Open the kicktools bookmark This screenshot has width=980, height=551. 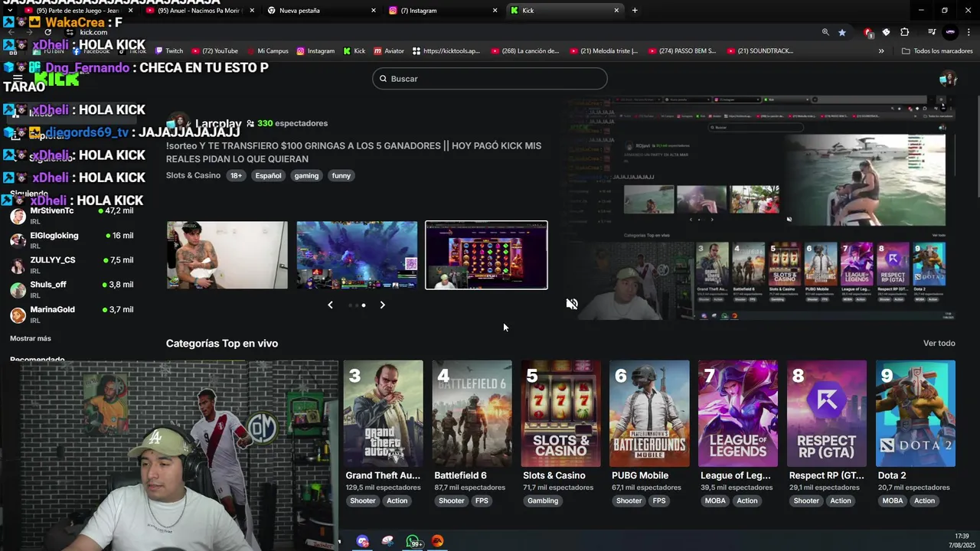click(446, 51)
